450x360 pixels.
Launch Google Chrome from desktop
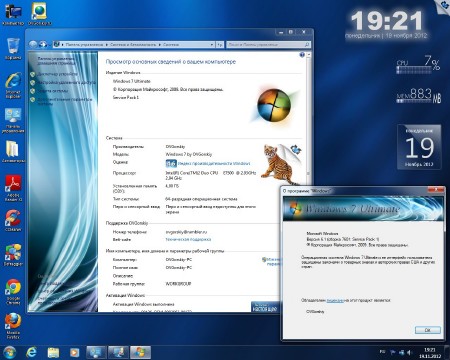click(x=13, y=292)
